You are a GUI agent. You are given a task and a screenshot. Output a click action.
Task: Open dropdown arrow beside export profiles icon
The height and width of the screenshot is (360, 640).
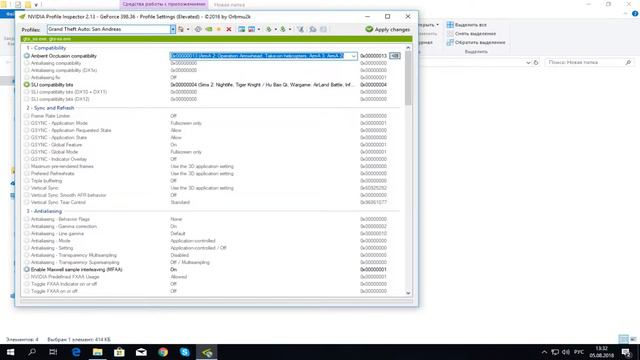pyautogui.click(x=276, y=29)
